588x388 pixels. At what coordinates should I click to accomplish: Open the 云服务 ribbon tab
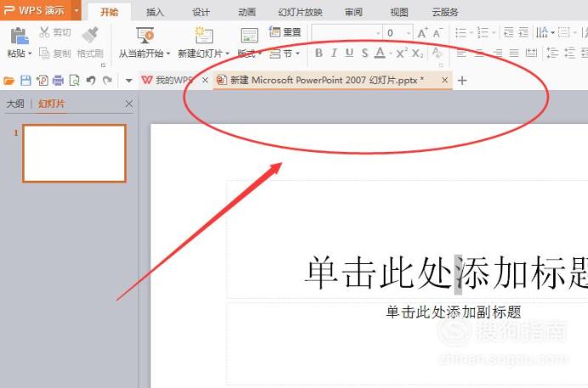point(444,13)
